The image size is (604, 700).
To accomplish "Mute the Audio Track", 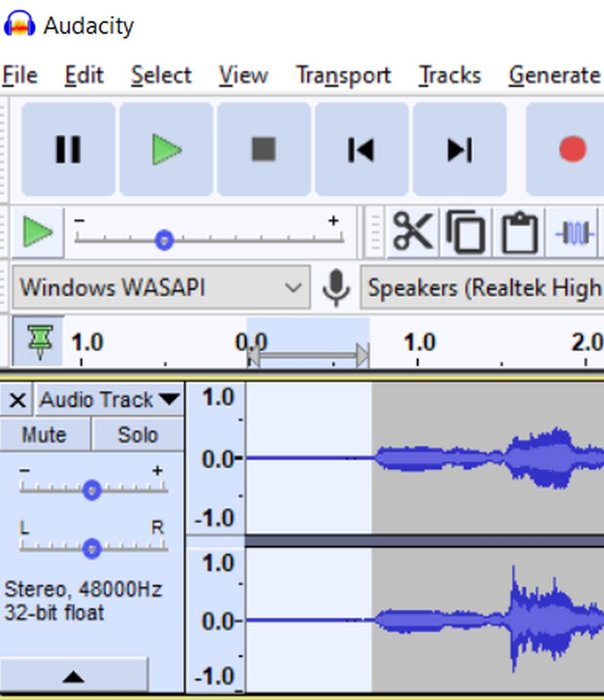I will (x=45, y=434).
